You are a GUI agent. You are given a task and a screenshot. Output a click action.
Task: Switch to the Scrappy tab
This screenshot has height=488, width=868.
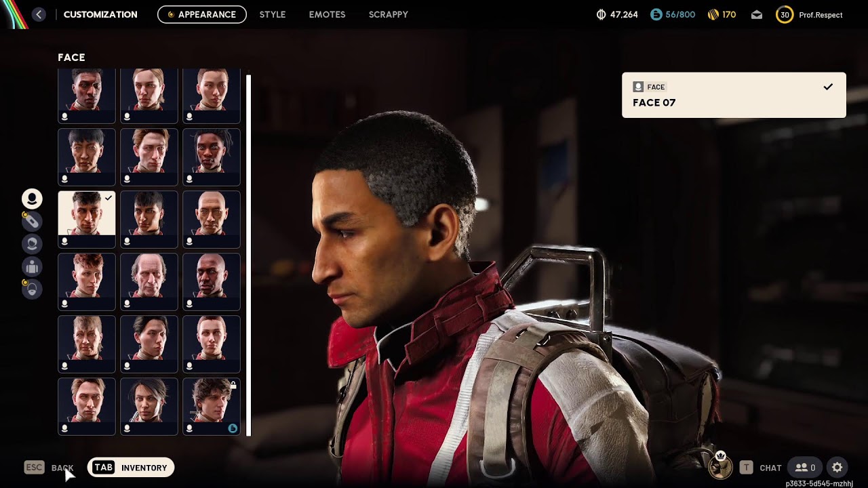(x=389, y=14)
